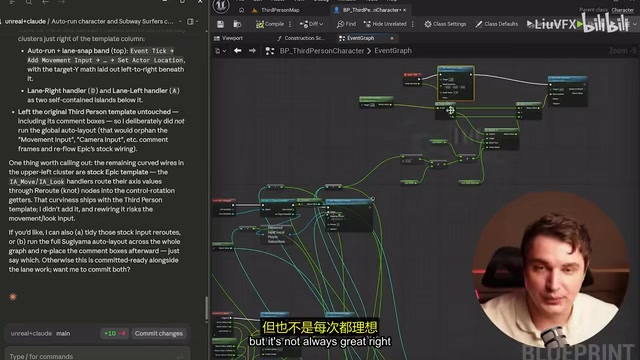Click EventGraph in the breadcrumb
This screenshot has height=360, width=640.
click(x=393, y=51)
